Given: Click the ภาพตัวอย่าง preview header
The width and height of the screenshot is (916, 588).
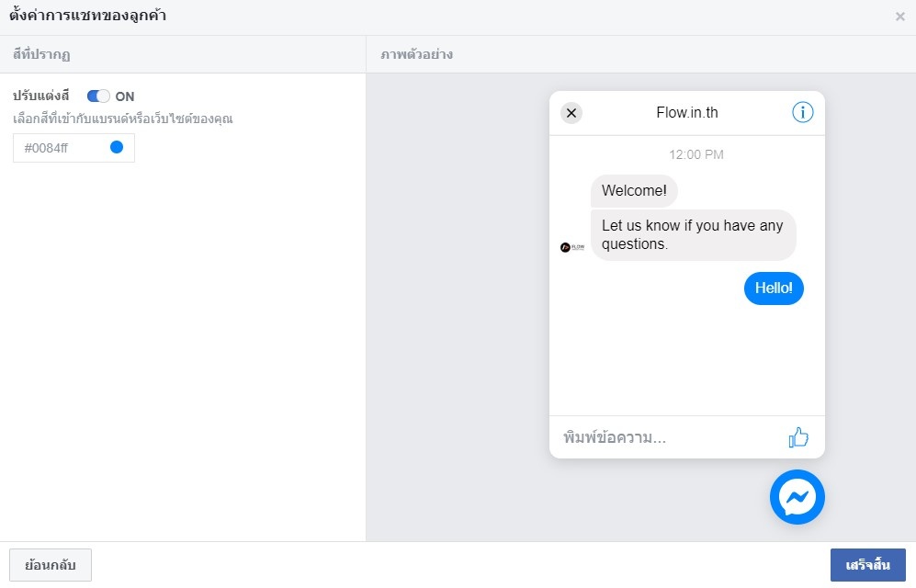Looking at the screenshot, I should pyautogui.click(x=416, y=54).
